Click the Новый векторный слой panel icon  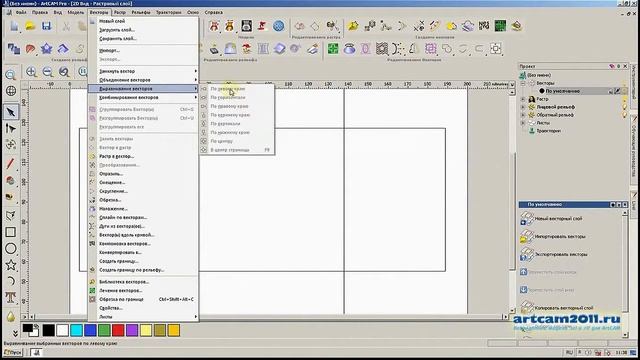pyautogui.click(x=527, y=218)
